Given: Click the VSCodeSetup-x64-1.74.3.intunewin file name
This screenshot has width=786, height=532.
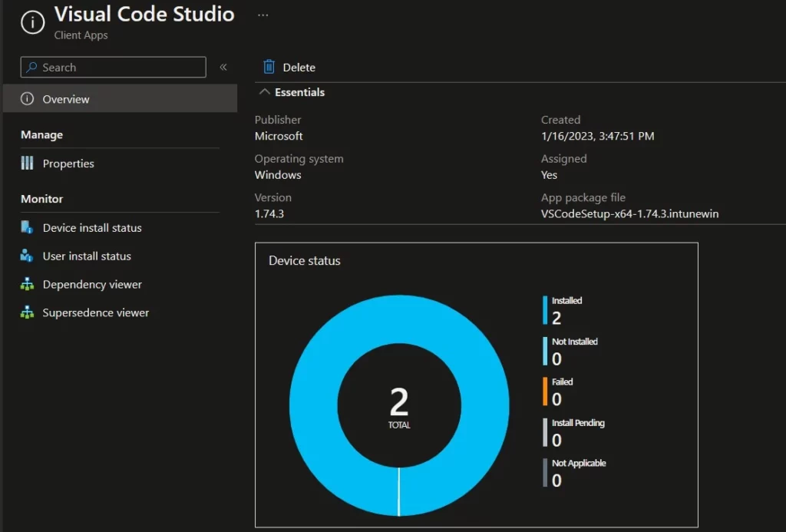Looking at the screenshot, I should point(629,213).
